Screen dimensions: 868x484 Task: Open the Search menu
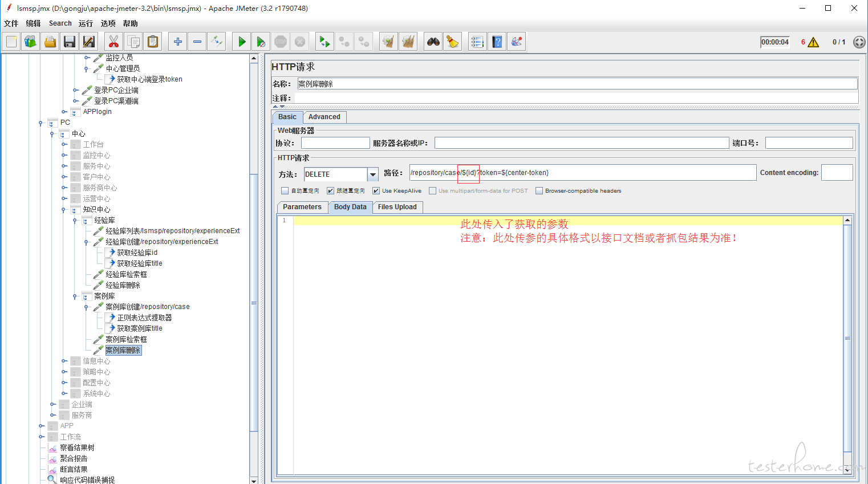(60, 23)
